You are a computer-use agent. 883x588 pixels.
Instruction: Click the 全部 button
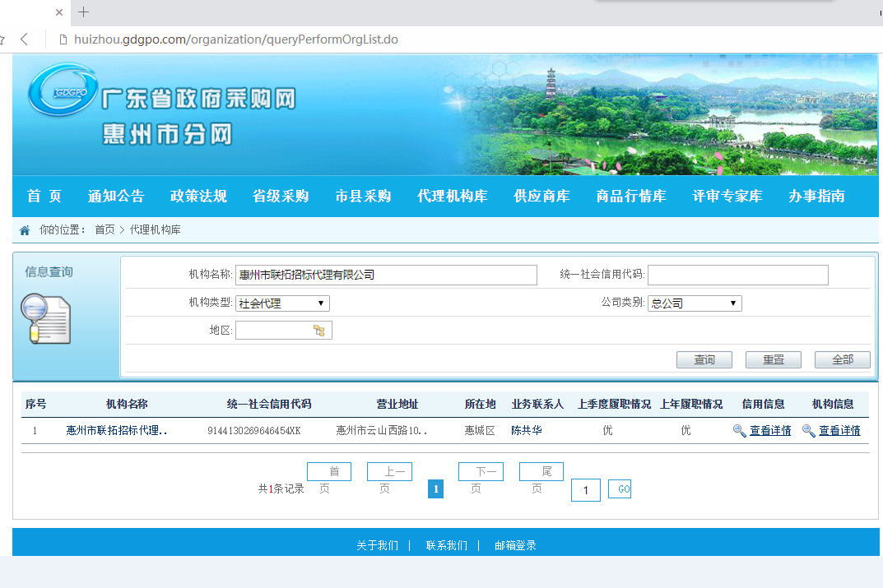[x=842, y=360]
